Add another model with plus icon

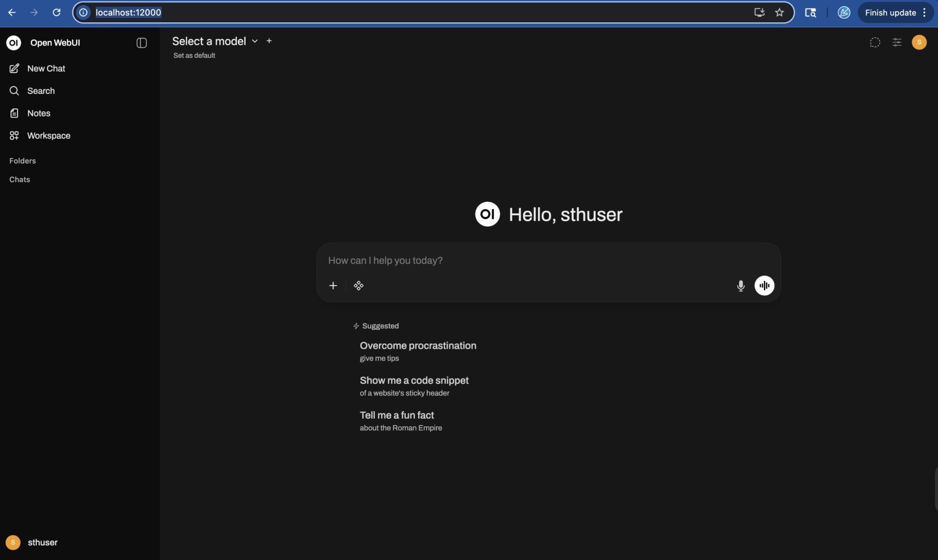[x=269, y=41]
